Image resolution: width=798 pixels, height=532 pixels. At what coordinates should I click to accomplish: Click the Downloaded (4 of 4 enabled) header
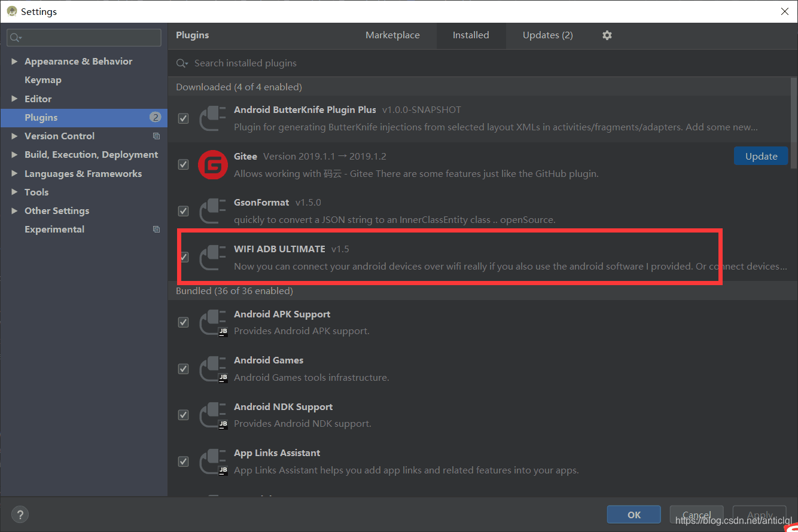point(239,87)
